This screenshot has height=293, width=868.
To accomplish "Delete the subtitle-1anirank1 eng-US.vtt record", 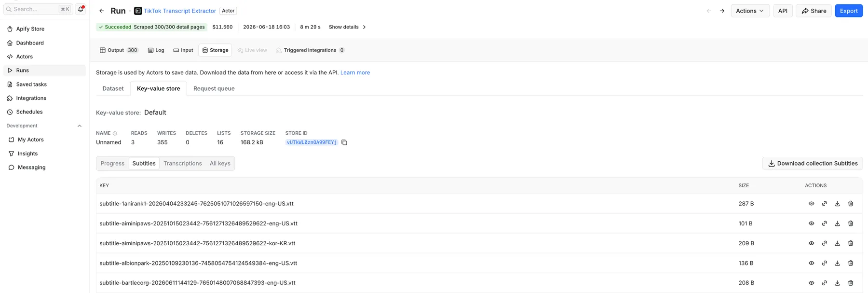I will (851, 204).
